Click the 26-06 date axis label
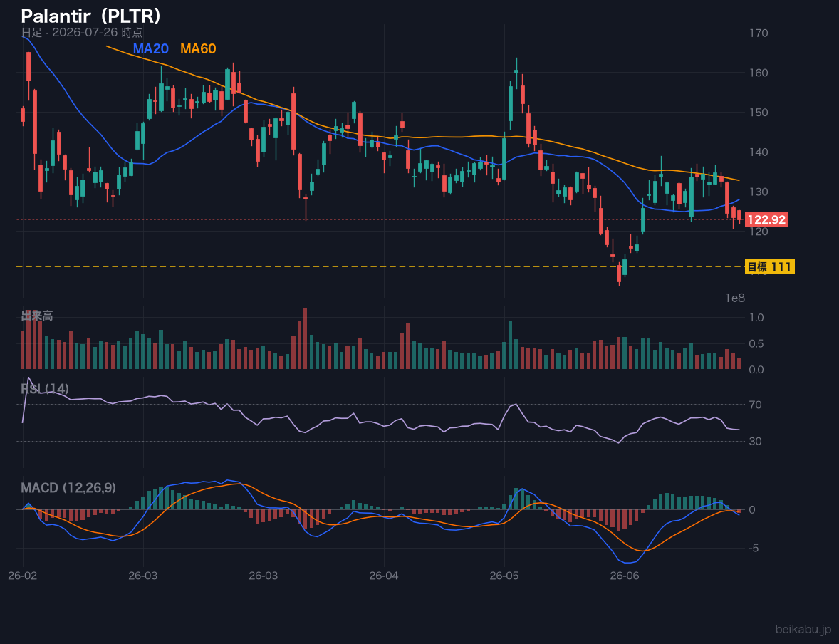This screenshot has width=839, height=644. [625, 576]
